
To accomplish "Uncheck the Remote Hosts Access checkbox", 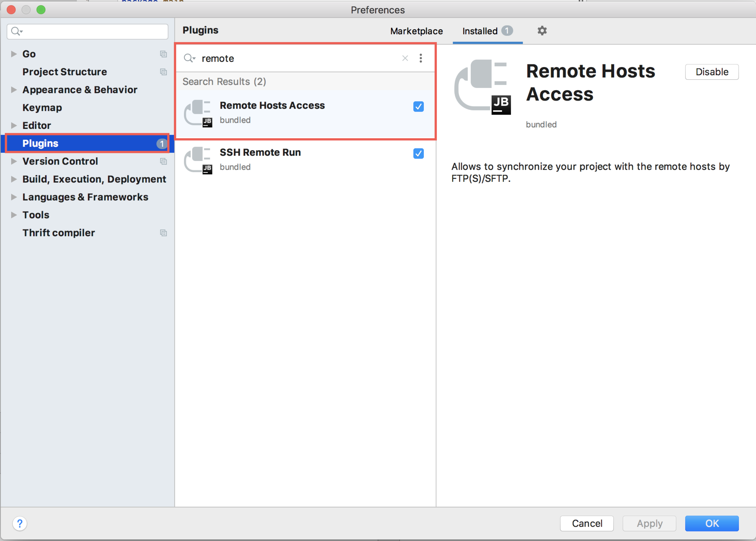I will pyautogui.click(x=418, y=107).
